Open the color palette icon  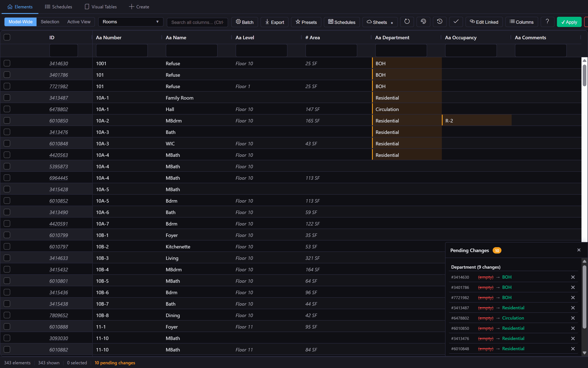pos(423,22)
